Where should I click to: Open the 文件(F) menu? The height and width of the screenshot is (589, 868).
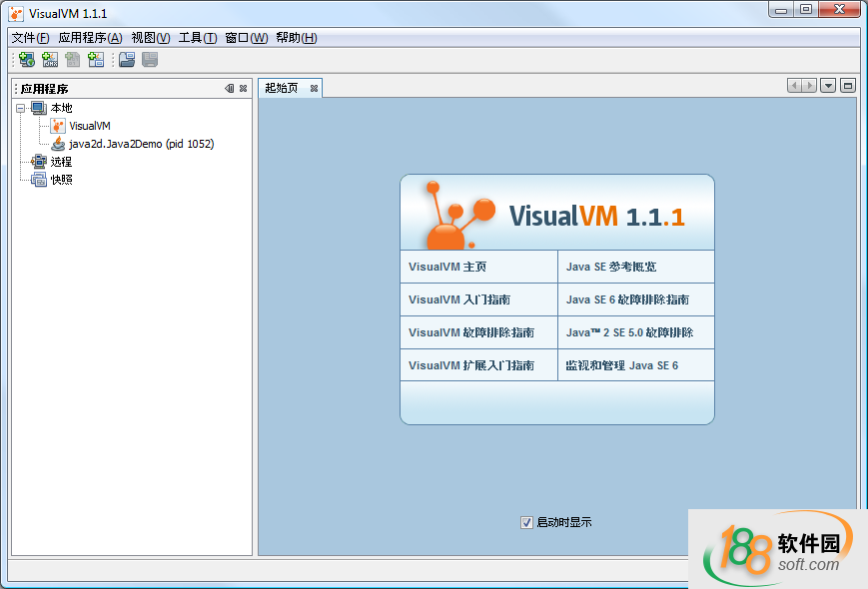(x=30, y=38)
